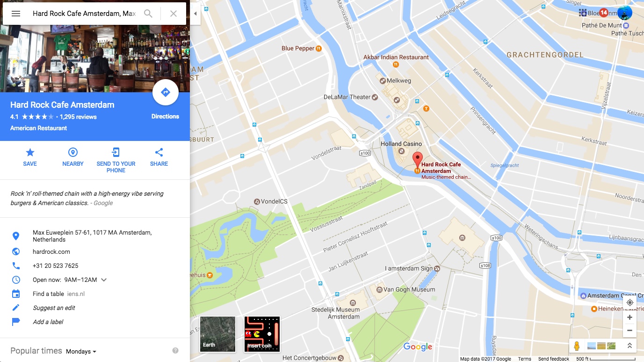Collapse the side panel arrow

tap(195, 14)
